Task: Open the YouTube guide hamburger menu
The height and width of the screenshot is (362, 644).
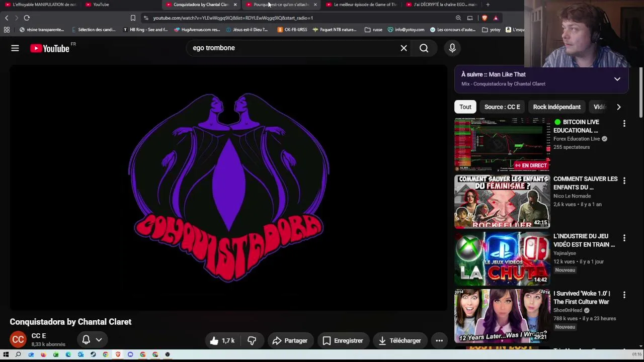Action: pyautogui.click(x=15, y=48)
